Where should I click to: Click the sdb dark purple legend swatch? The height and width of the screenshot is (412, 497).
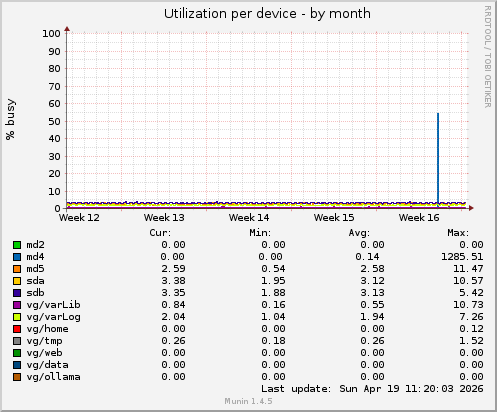(17, 293)
